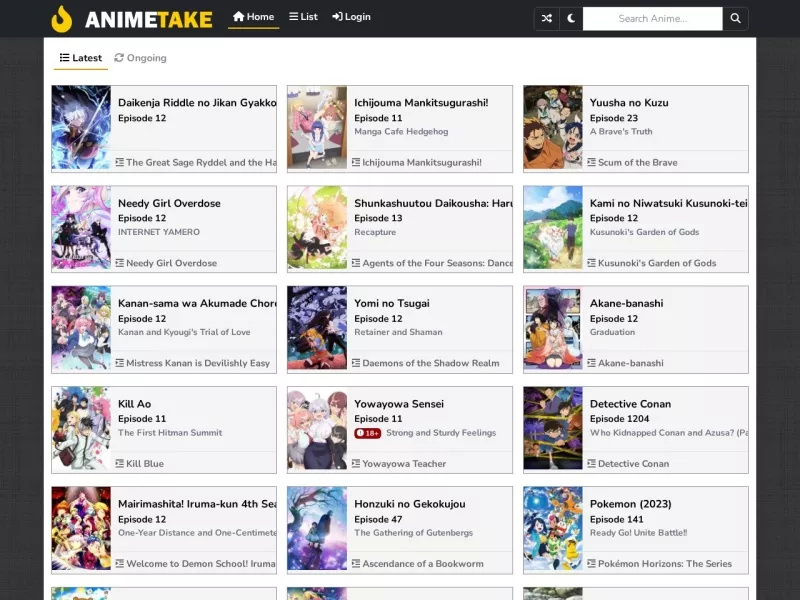
Task: Toggle dark mode moon icon
Action: (571, 19)
